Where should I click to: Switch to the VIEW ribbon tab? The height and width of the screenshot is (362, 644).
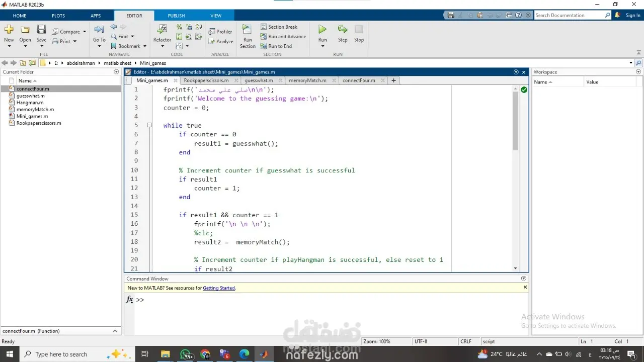point(216,16)
